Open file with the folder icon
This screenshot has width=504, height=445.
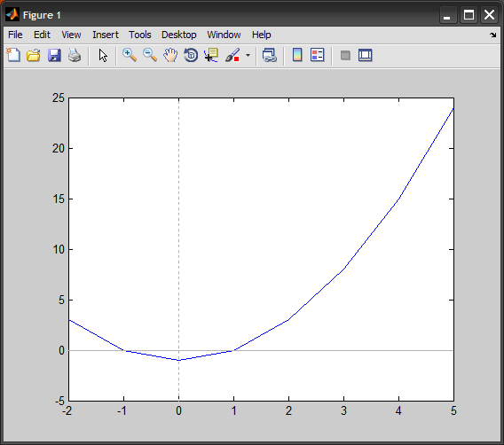(34, 55)
